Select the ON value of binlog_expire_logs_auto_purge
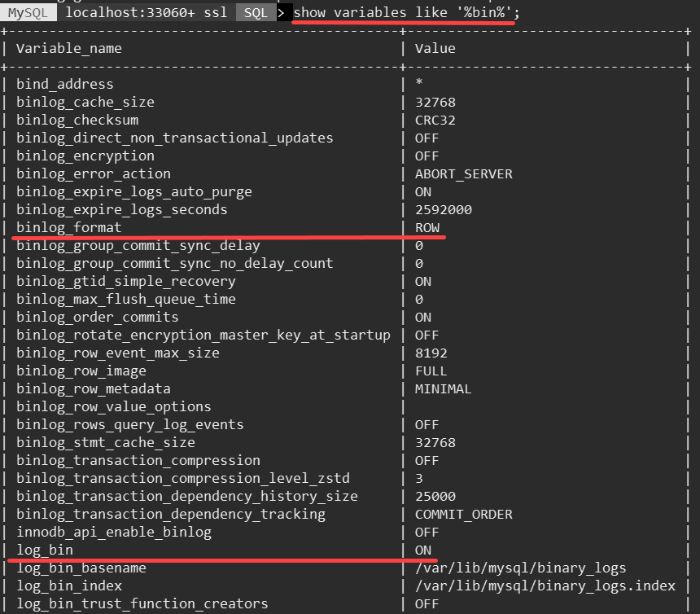 (422, 191)
